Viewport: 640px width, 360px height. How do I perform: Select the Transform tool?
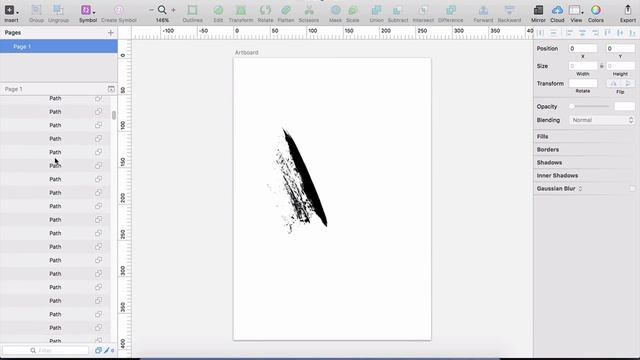[241, 10]
